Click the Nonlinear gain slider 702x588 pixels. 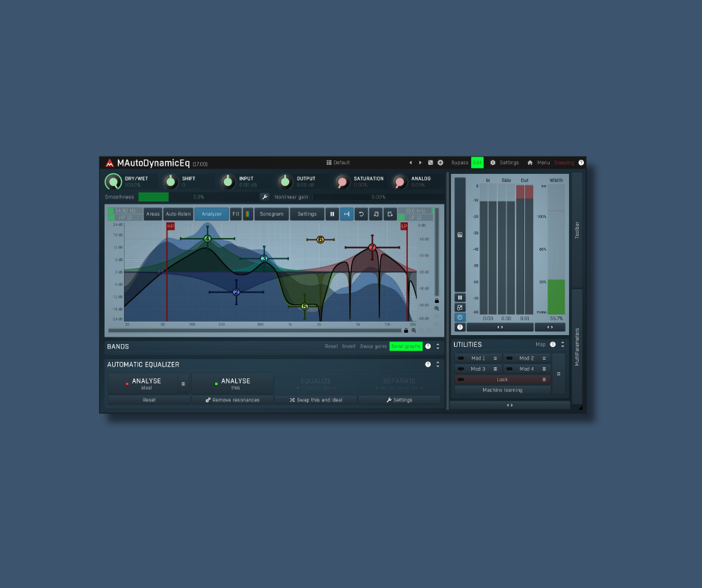click(x=379, y=197)
